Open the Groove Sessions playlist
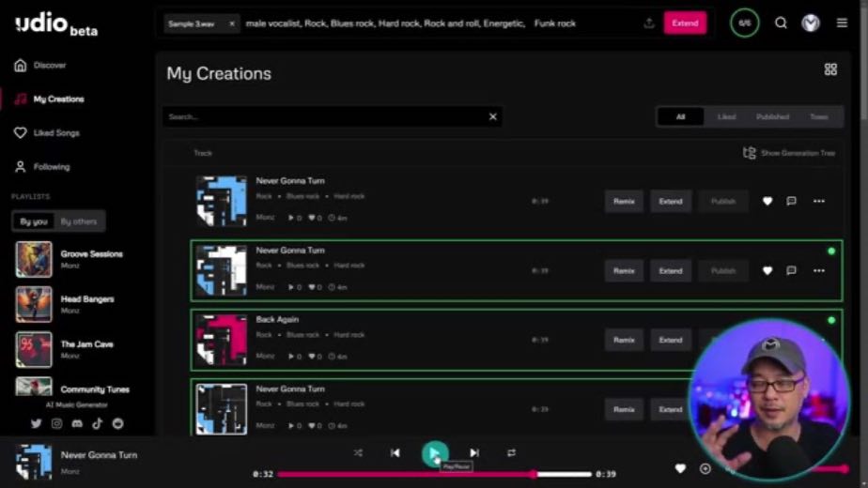 click(70, 259)
